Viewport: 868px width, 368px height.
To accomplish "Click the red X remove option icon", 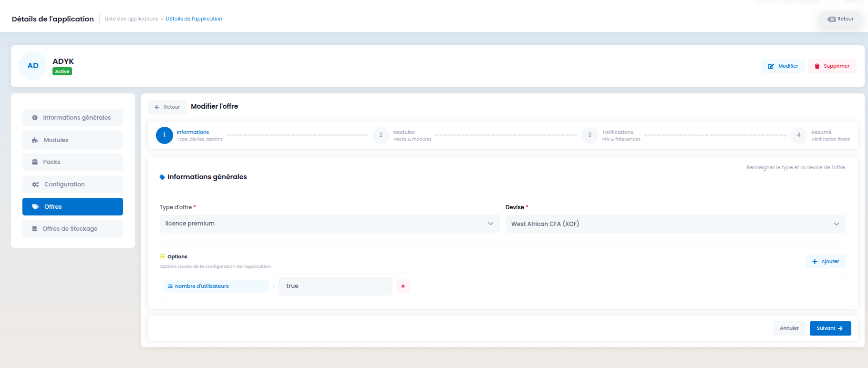I will click(x=403, y=286).
